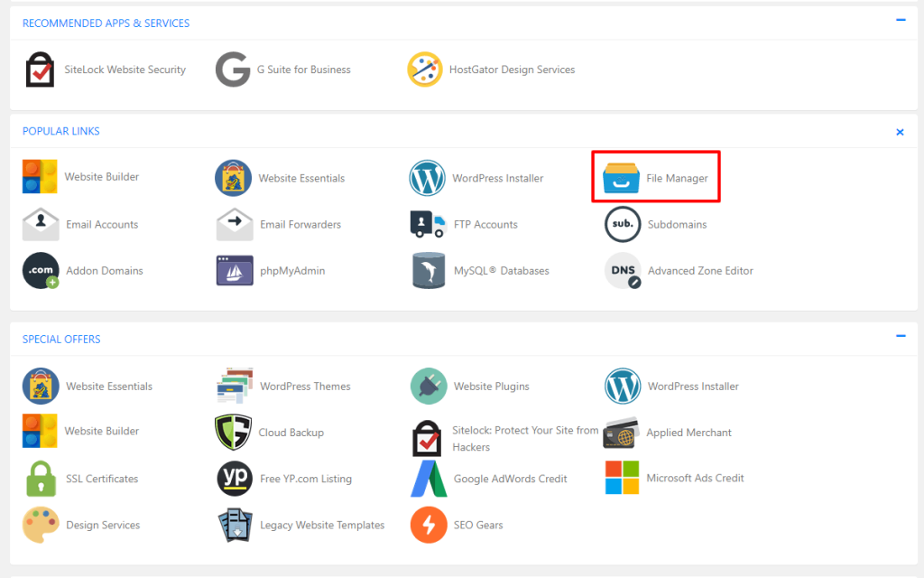This screenshot has width=924, height=578.
Task: Open the Website Plugins link
Action: pos(492,387)
